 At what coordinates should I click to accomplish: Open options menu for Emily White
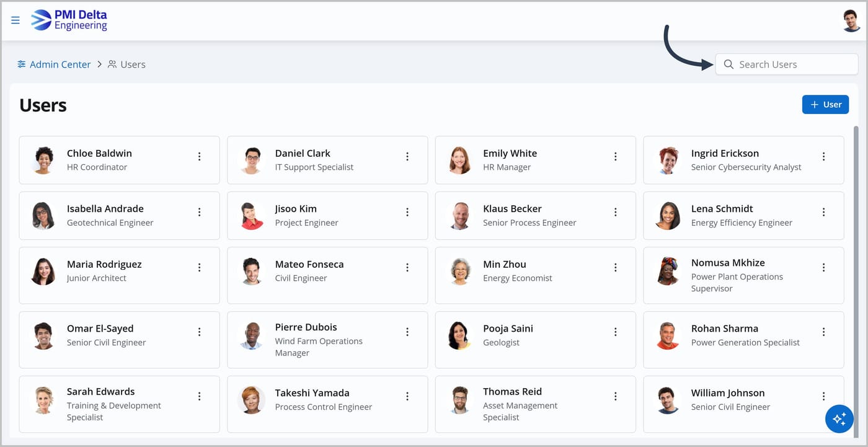[x=616, y=157]
